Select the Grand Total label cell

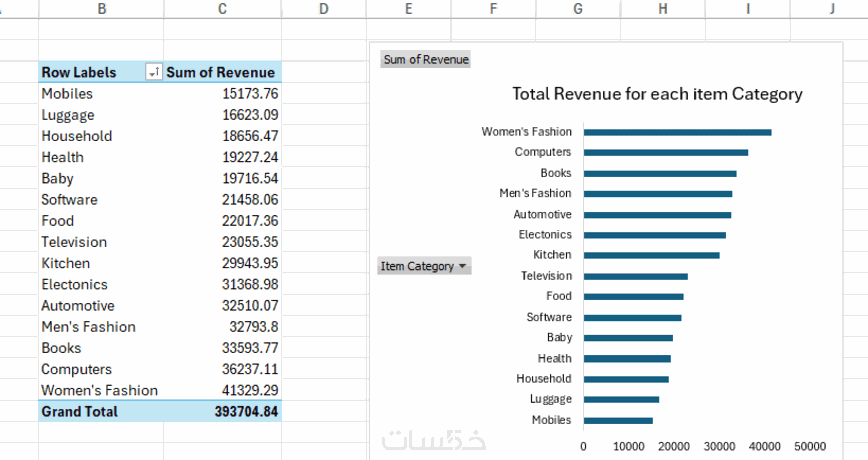click(x=101, y=411)
